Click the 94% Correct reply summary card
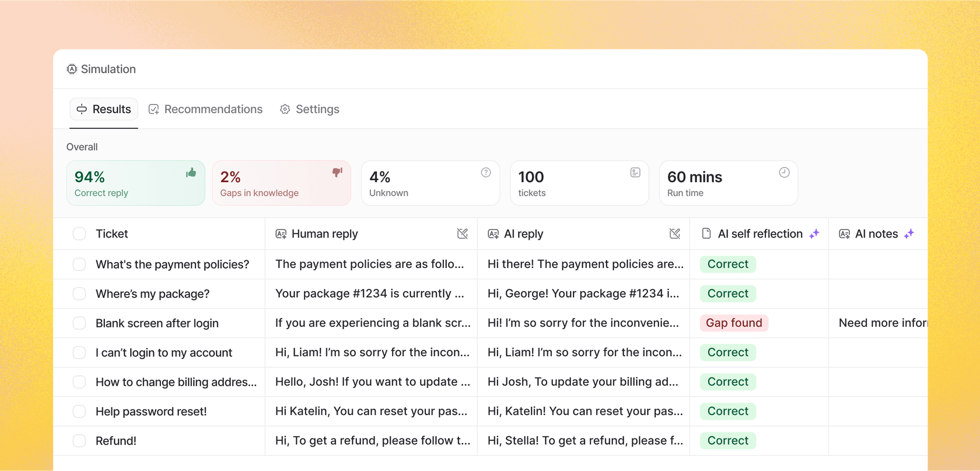 (x=135, y=183)
